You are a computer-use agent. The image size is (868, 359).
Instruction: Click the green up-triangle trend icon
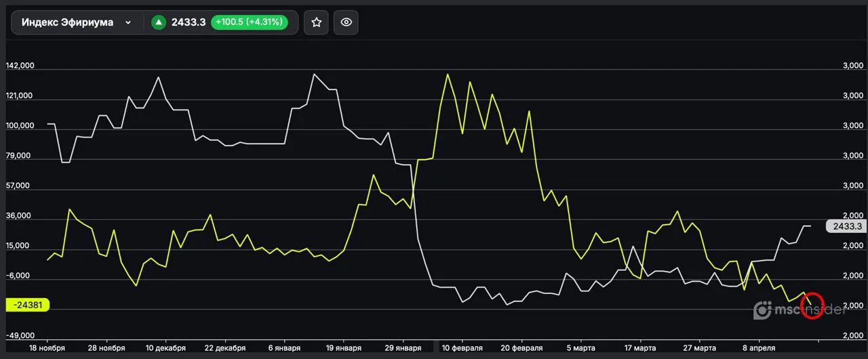(159, 22)
